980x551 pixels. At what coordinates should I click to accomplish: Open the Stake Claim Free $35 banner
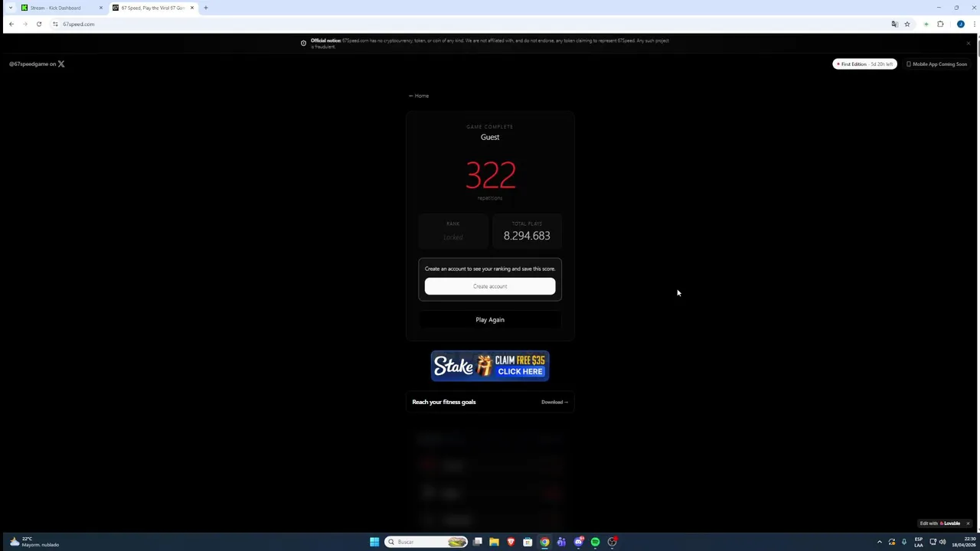(x=490, y=366)
